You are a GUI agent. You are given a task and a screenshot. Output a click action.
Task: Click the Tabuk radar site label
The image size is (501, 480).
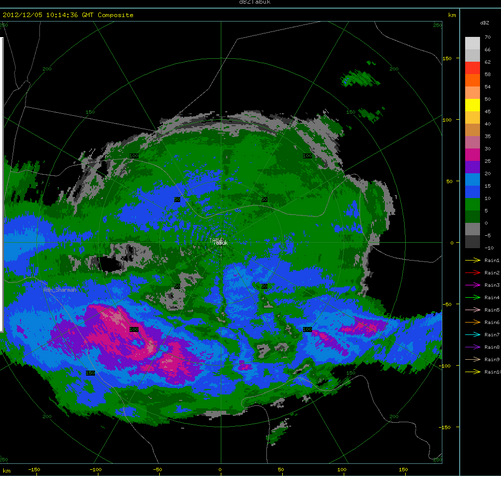click(x=220, y=243)
